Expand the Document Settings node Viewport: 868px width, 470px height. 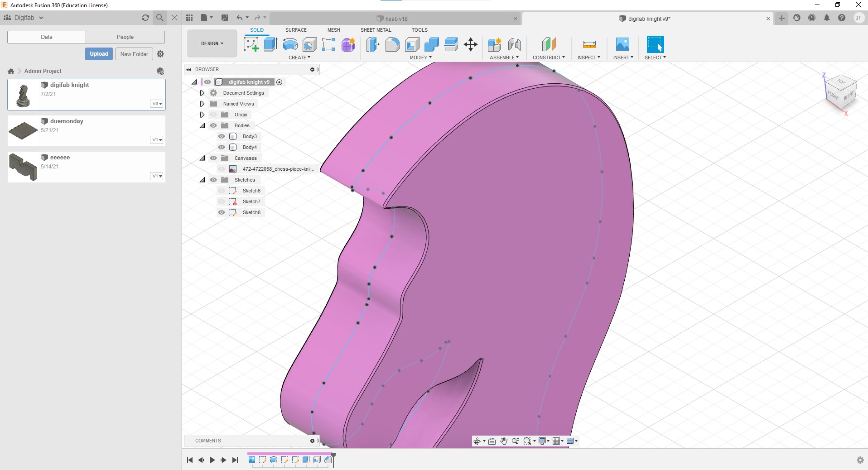pos(203,93)
